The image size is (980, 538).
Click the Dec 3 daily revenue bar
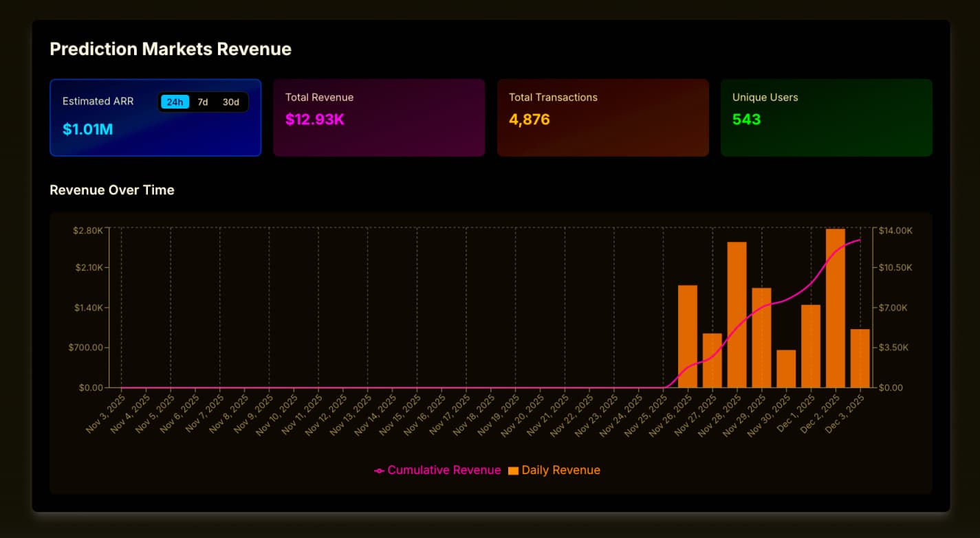point(860,359)
